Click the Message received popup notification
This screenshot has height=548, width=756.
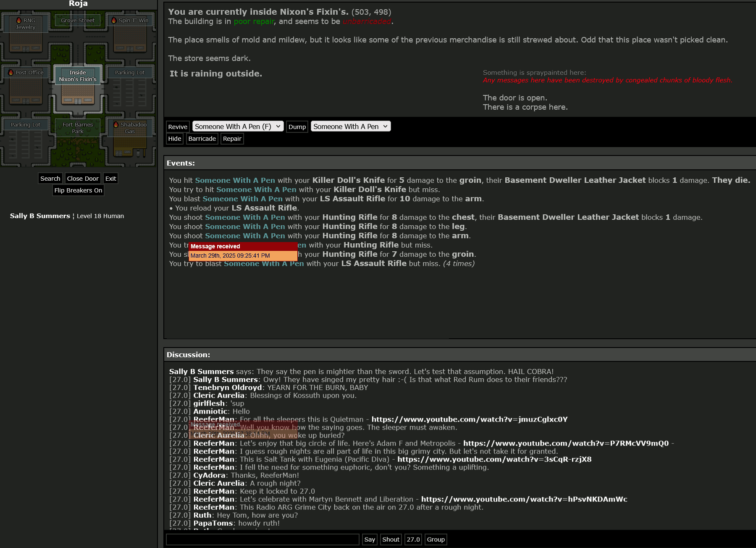click(243, 251)
